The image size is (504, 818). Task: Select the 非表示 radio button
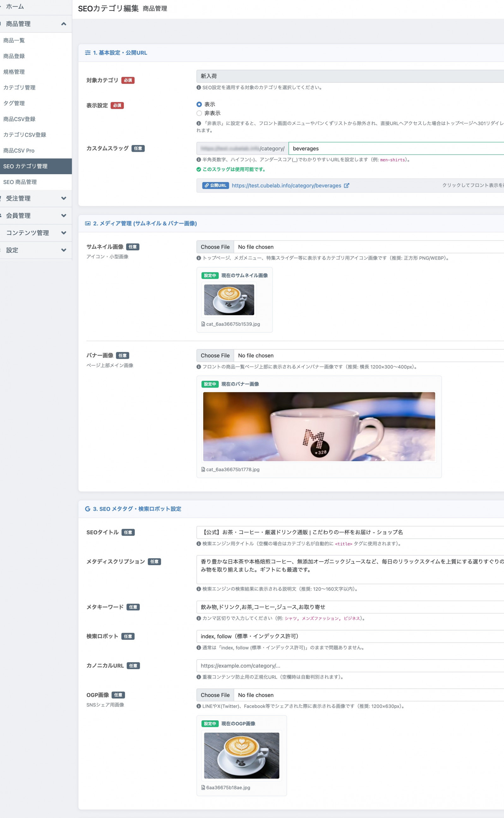[199, 113]
